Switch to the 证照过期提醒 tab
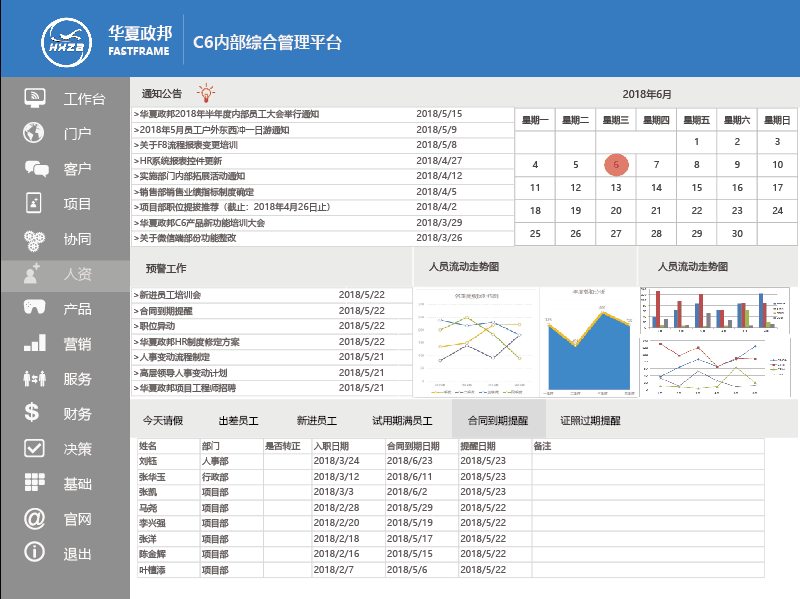Screen dimensions: 800x599 (590, 421)
